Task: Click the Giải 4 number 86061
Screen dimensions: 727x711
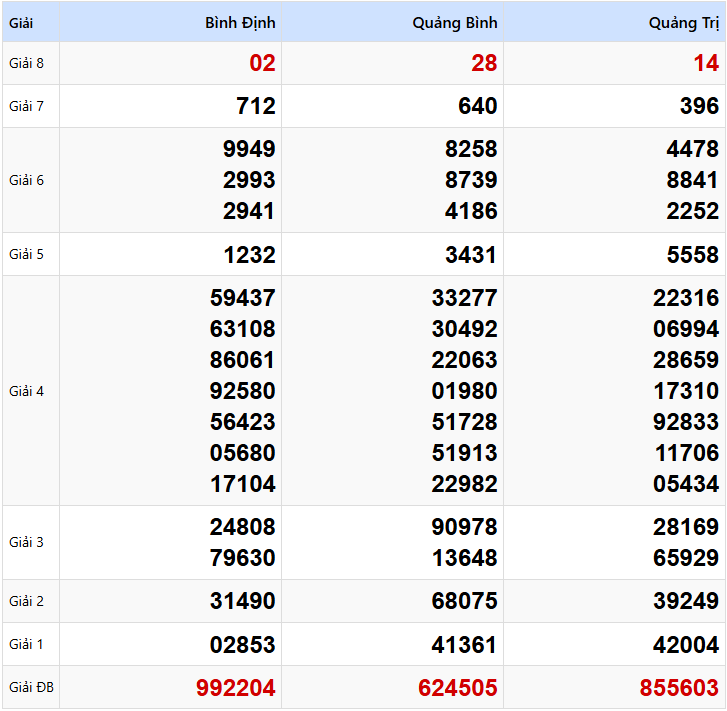Action: point(243,360)
